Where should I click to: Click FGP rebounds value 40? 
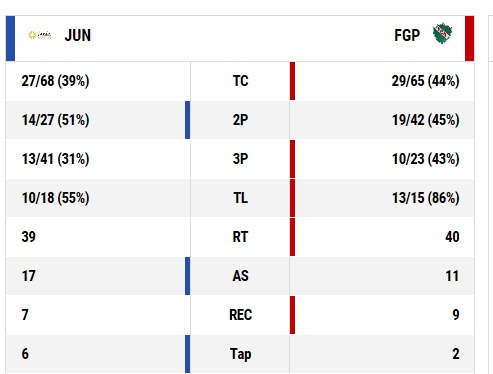coord(452,237)
